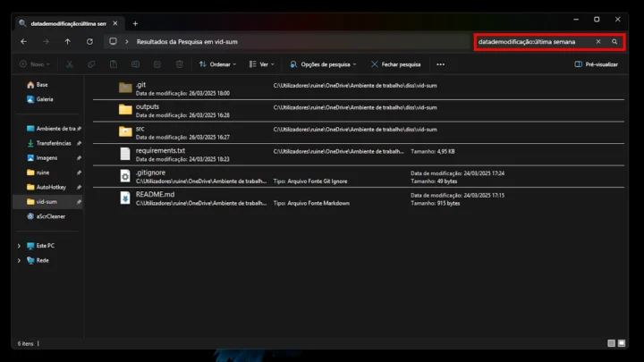The width and height of the screenshot is (644, 362).
Task: Click the .gitignore gear file icon
Action: (125, 176)
